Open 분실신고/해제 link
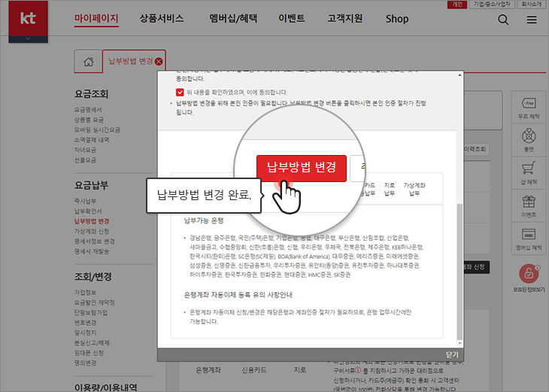Screen dimensions: 549x392 [92, 343]
